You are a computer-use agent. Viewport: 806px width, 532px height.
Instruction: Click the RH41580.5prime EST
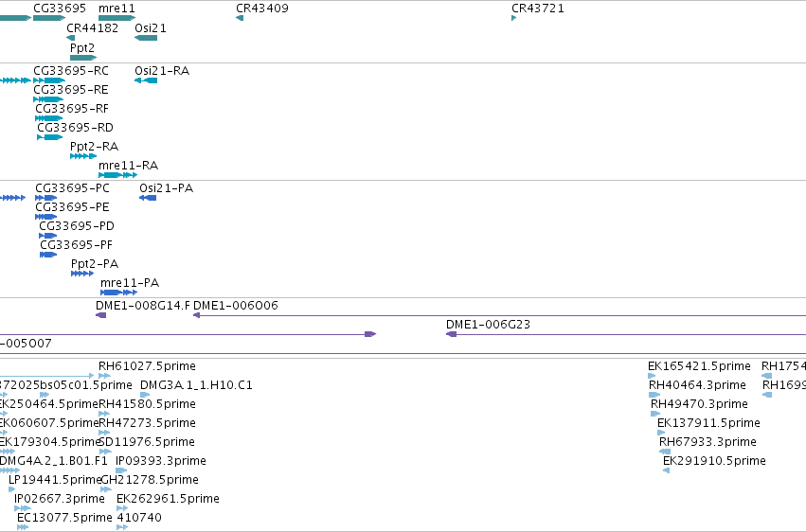tap(104, 414)
